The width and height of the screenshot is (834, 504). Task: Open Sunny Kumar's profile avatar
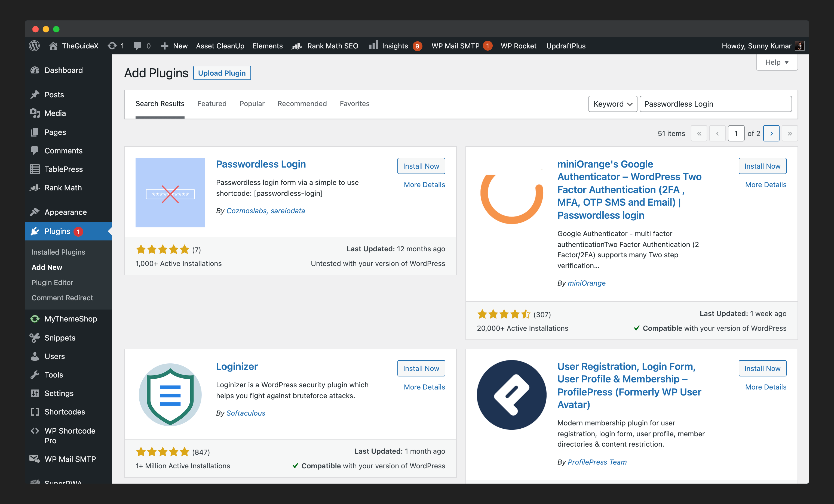(800, 46)
